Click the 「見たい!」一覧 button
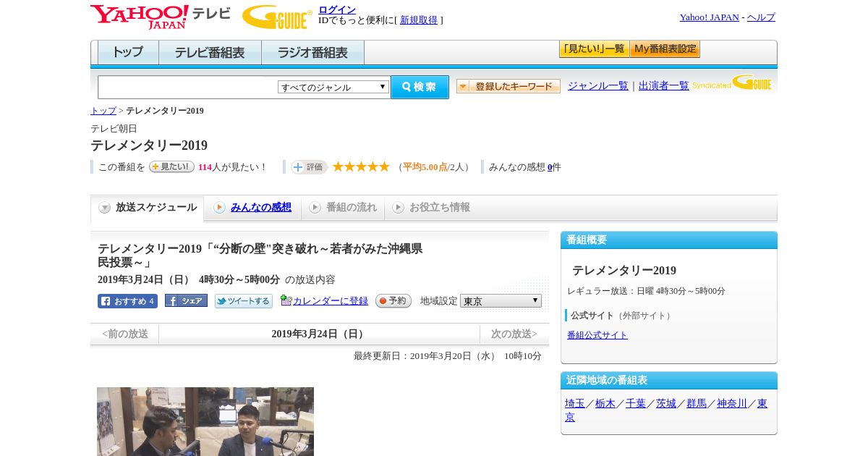Viewport: 868px width, 456px height. click(x=594, y=49)
